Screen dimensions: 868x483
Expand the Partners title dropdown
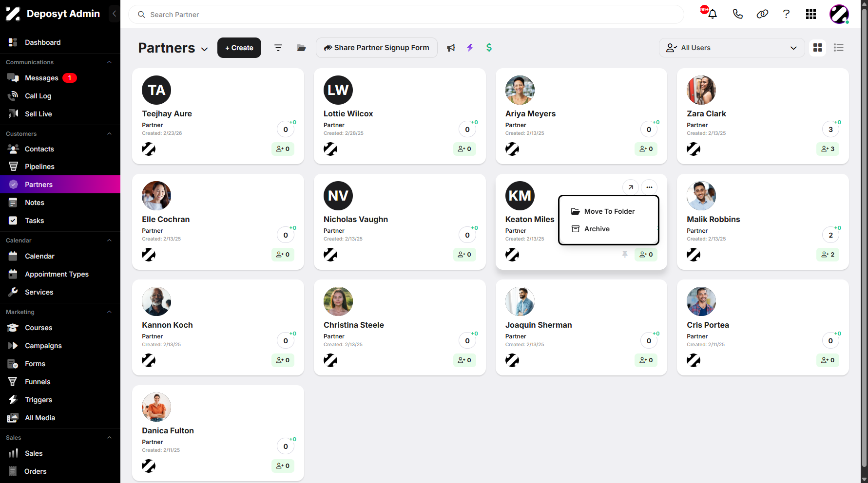[205, 49]
